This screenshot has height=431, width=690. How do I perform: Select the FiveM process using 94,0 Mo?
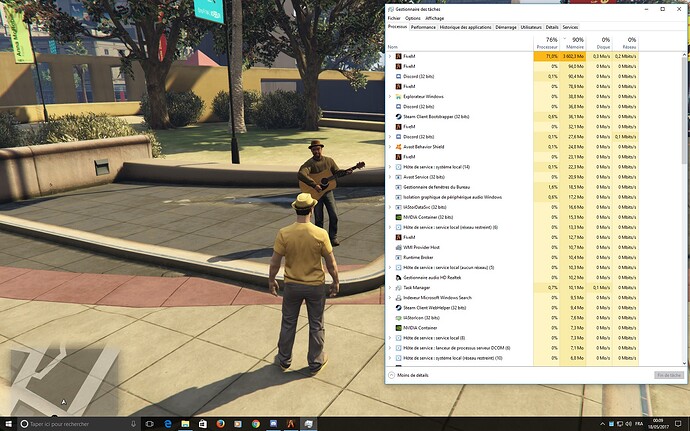pos(512,66)
